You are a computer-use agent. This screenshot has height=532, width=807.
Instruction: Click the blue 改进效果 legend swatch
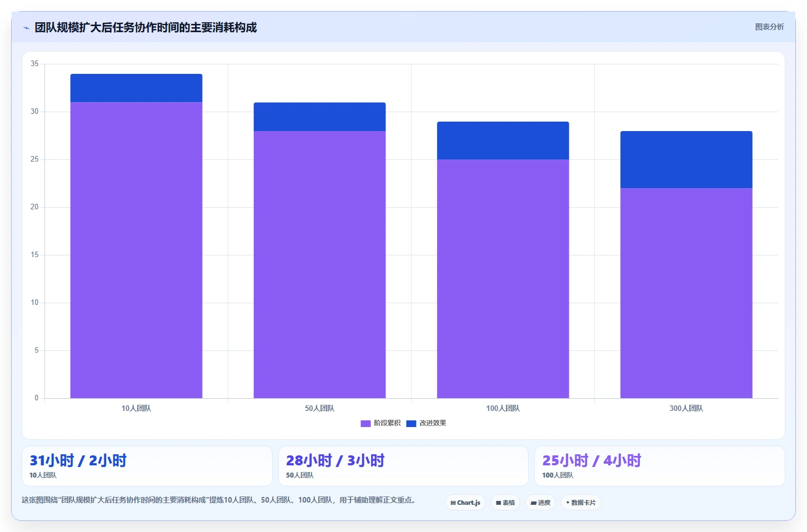411,424
